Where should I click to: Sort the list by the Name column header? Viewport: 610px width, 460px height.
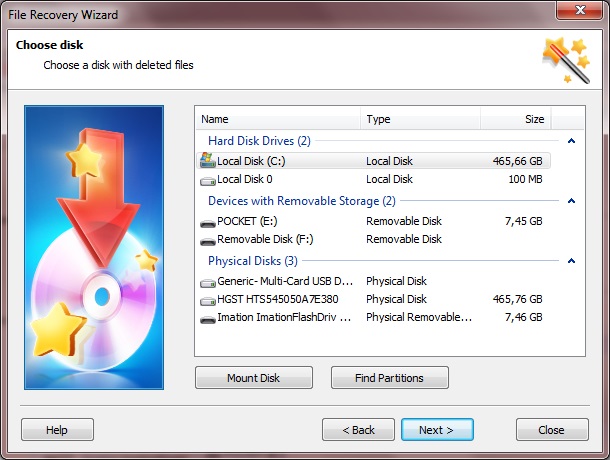click(x=278, y=119)
